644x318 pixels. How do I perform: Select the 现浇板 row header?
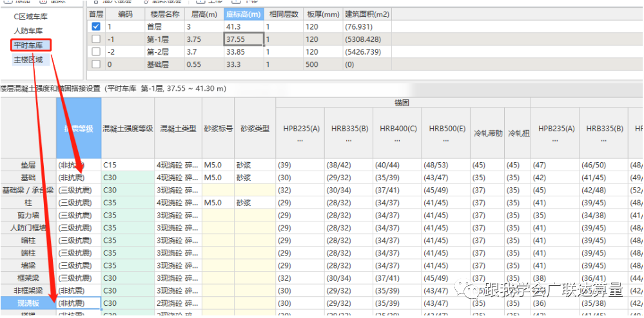click(x=28, y=303)
